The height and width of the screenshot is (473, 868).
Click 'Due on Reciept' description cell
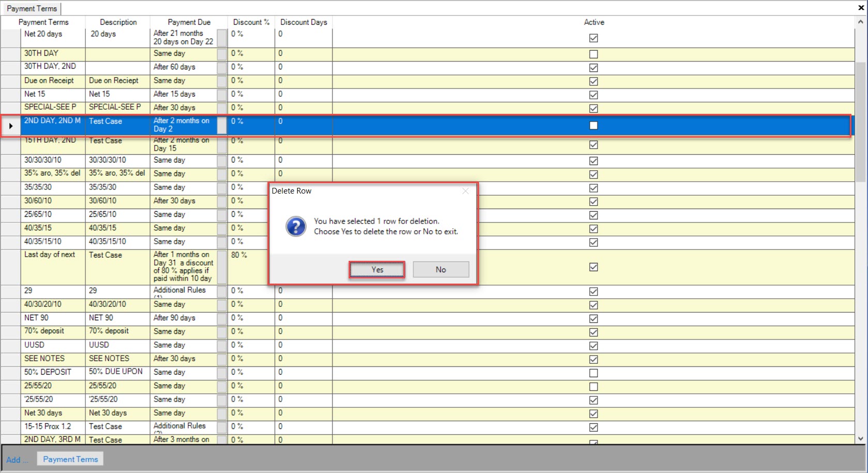click(x=117, y=81)
